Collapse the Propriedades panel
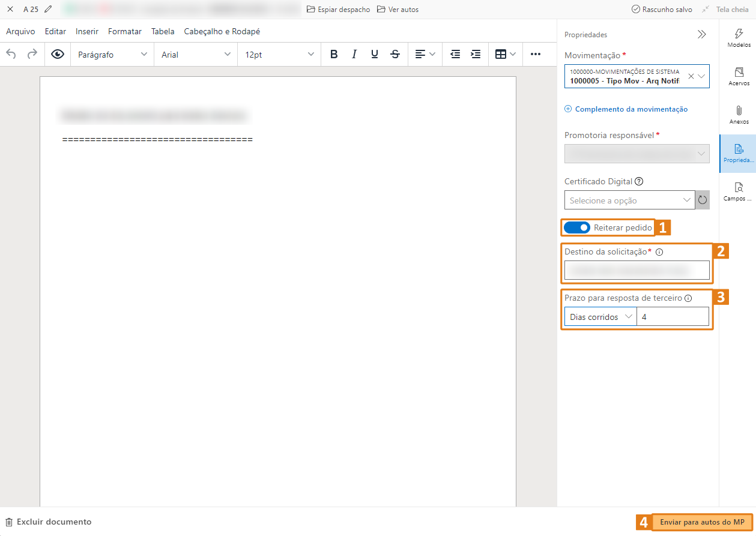 pyautogui.click(x=701, y=35)
